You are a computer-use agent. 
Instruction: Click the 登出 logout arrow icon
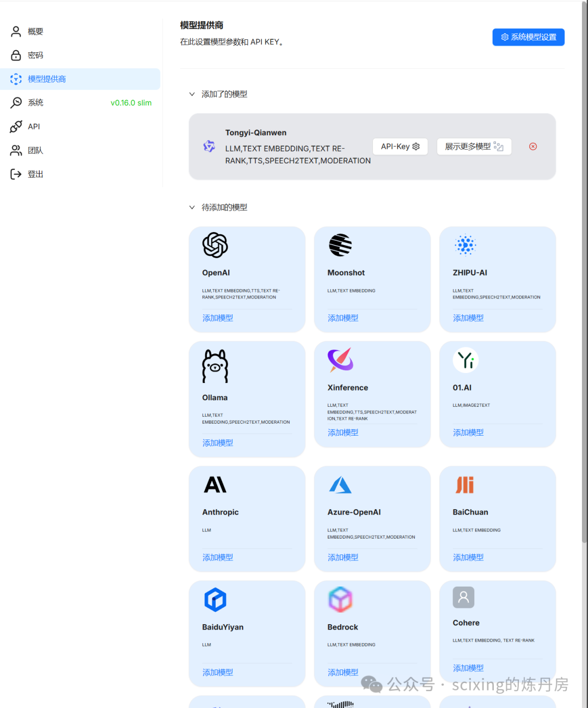click(16, 174)
